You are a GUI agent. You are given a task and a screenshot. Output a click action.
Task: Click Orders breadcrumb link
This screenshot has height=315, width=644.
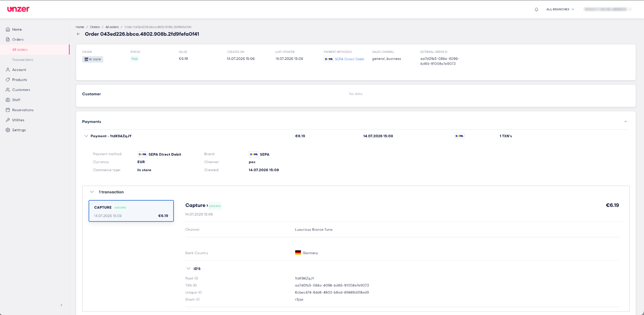click(x=95, y=27)
